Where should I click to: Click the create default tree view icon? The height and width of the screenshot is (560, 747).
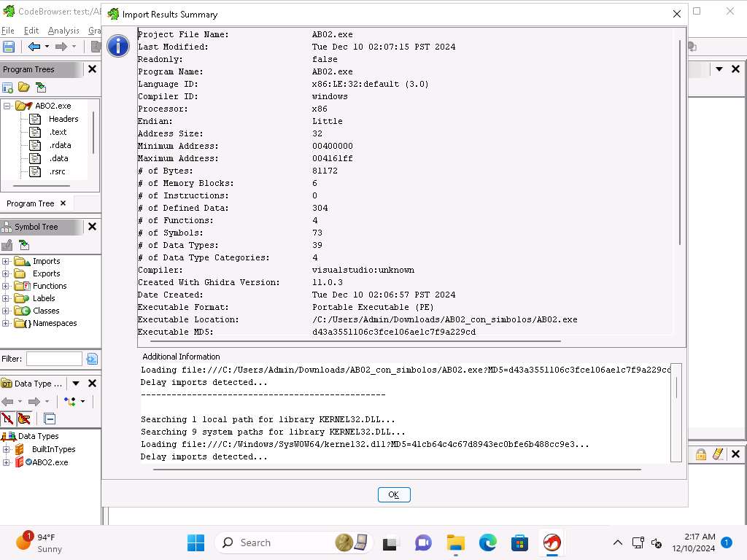7,87
